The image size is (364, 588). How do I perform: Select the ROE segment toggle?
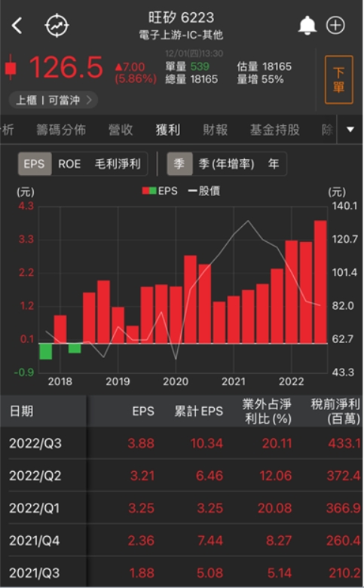[x=69, y=164]
